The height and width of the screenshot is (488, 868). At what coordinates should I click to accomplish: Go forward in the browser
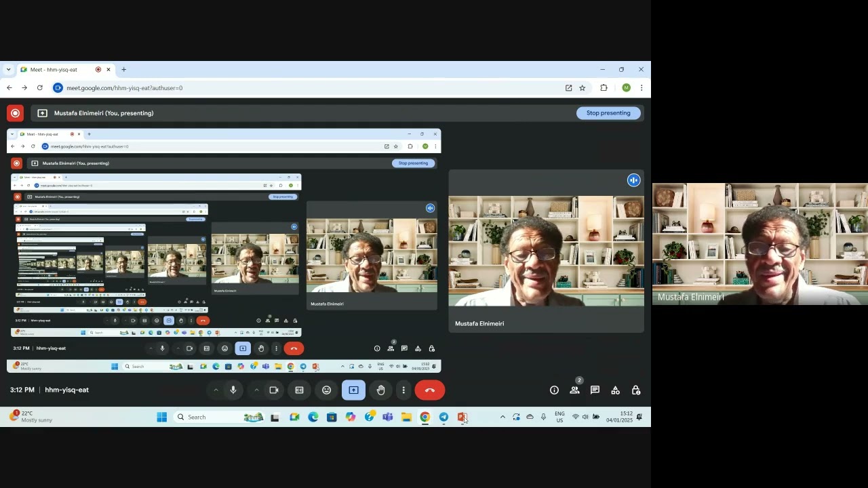(x=24, y=88)
